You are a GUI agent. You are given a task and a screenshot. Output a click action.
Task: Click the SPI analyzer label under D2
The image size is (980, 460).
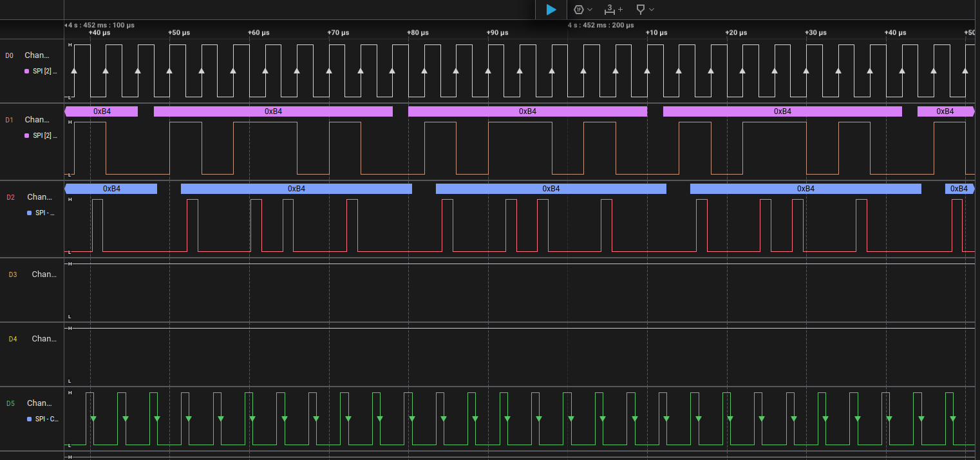[45, 213]
